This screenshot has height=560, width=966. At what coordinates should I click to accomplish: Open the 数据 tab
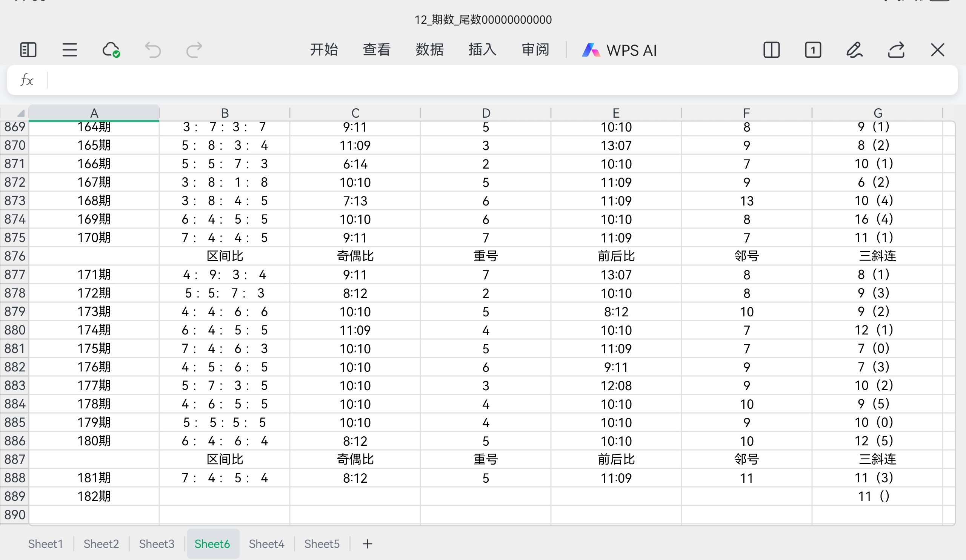click(430, 50)
